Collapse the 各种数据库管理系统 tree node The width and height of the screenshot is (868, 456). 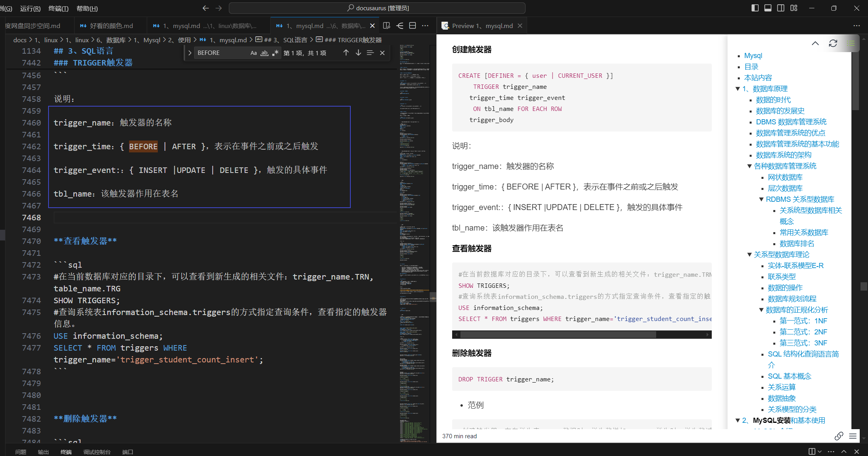[749, 166]
